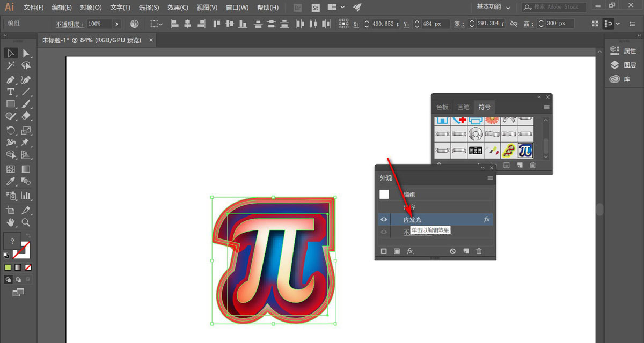Delete selected item in Appearance panel
Image resolution: width=644 pixels, height=343 pixels.
click(x=479, y=251)
